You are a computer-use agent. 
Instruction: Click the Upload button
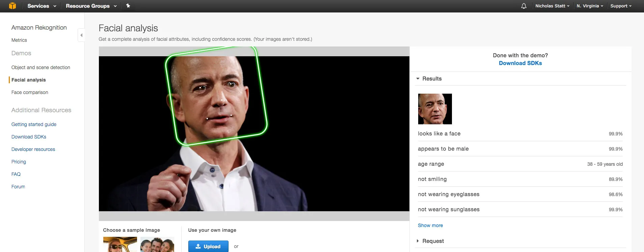click(x=208, y=246)
